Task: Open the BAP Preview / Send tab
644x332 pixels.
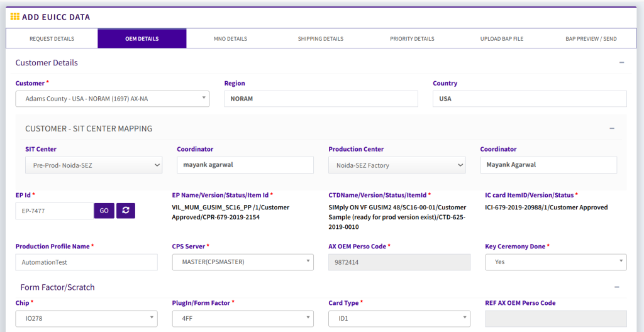Action: click(x=591, y=39)
